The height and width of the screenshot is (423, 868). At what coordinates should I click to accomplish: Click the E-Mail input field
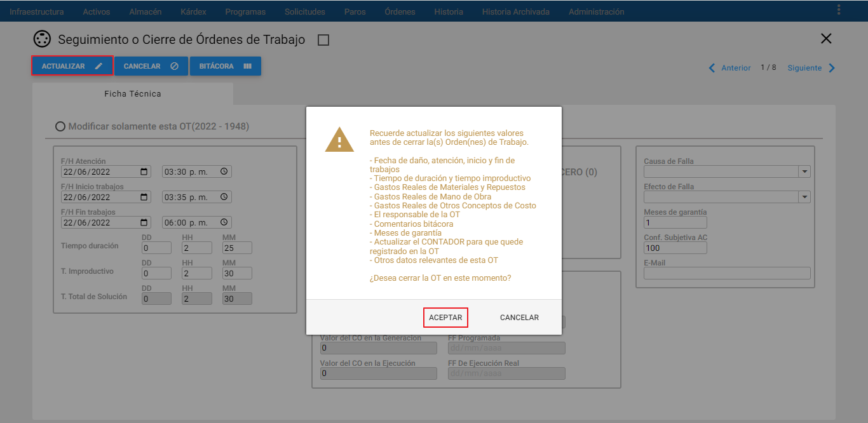[x=727, y=273]
